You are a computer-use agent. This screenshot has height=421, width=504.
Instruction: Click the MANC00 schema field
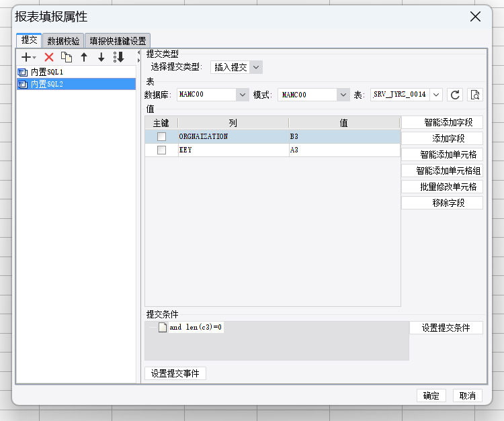coord(308,95)
